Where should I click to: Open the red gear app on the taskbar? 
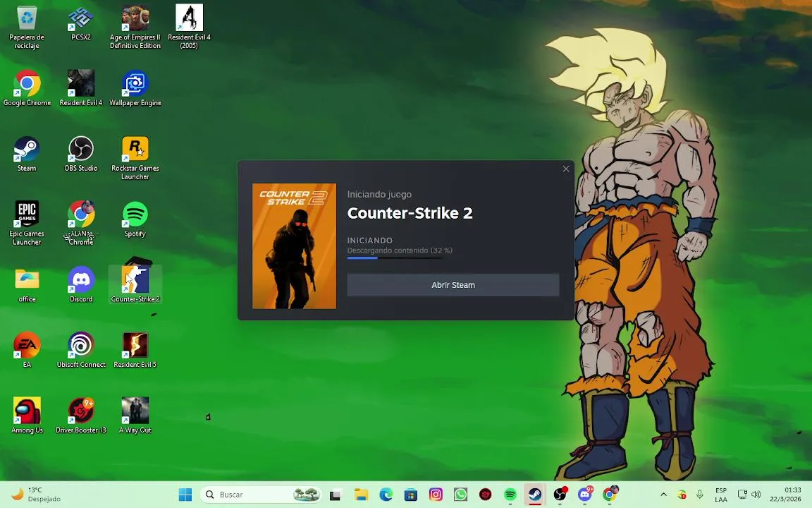coord(485,495)
